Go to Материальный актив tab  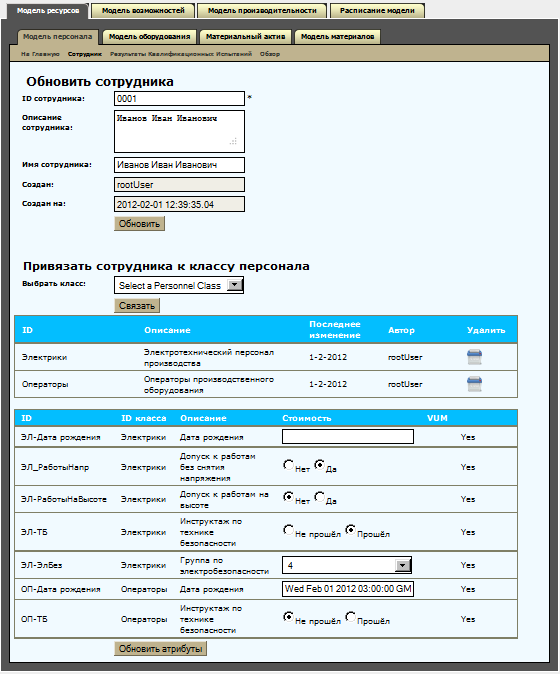[245, 37]
